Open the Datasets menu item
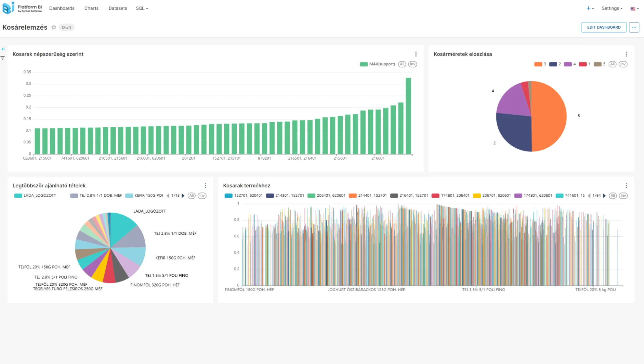Screen dimensions: 644x364 click(118, 8)
